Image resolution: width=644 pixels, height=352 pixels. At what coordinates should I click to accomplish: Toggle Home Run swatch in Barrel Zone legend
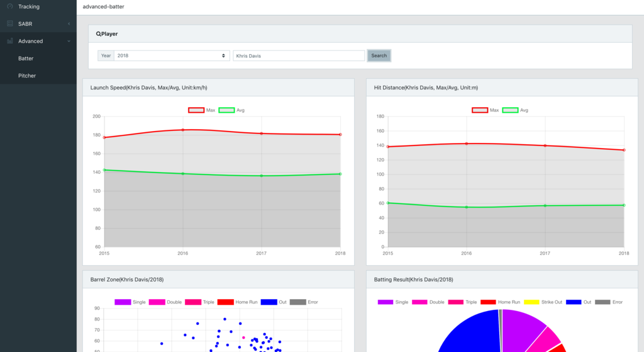coord(226,302)
